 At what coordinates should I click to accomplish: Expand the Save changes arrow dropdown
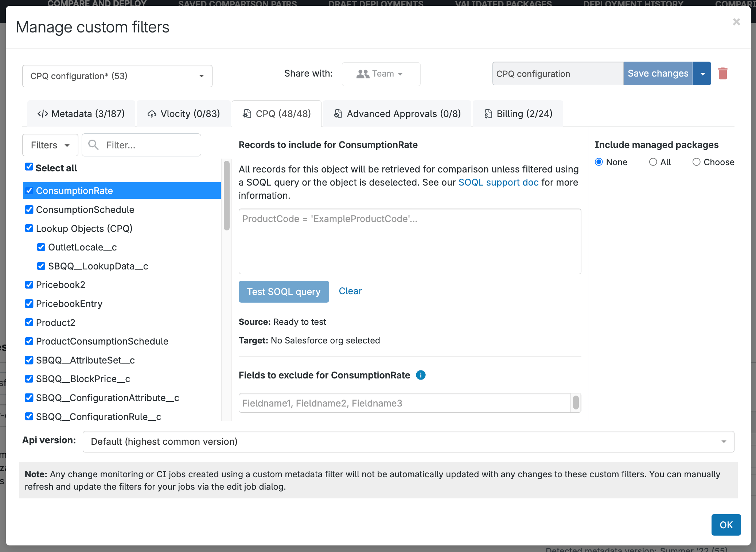[702, 74]
